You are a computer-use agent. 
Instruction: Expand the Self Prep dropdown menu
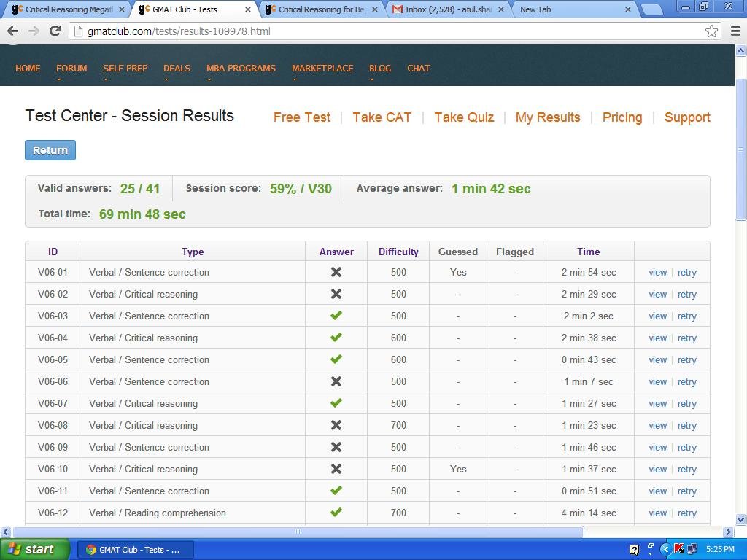coord(125,69)
